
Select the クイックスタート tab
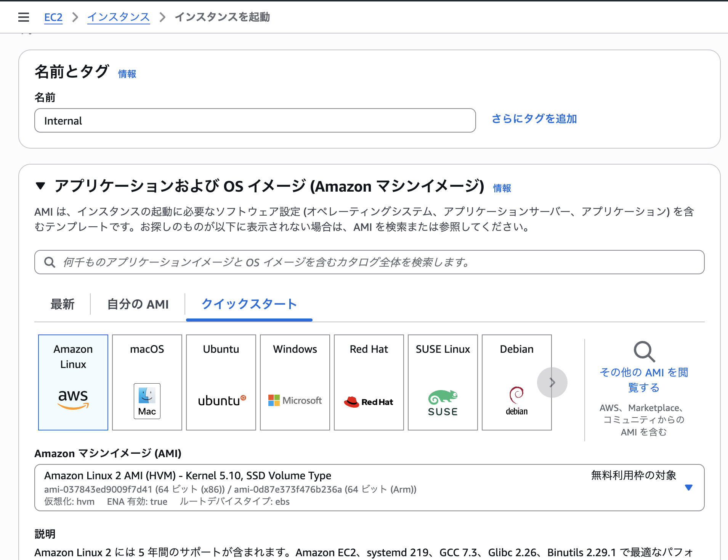point(249,304)
